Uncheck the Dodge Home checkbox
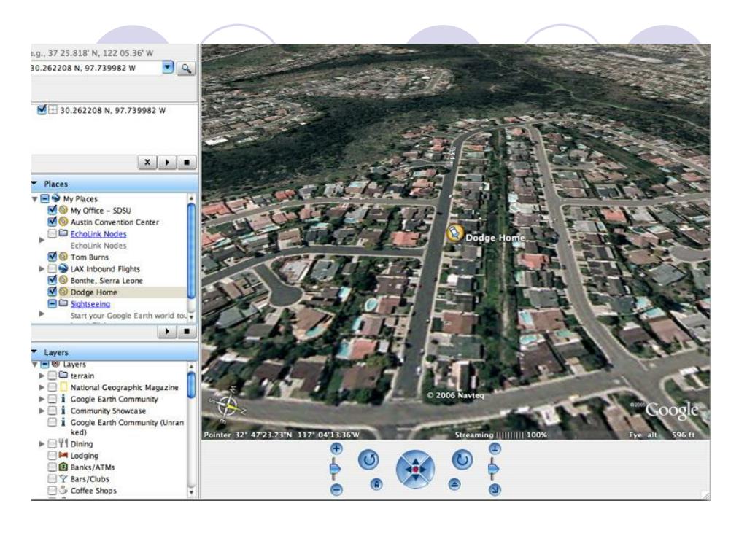The image size is (747, 560). [53, 292]
